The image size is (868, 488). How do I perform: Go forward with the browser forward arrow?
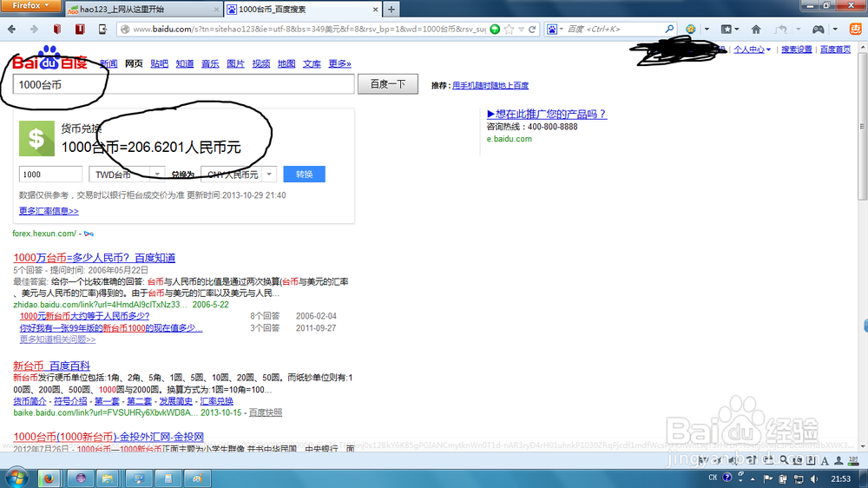coord(34,30)
